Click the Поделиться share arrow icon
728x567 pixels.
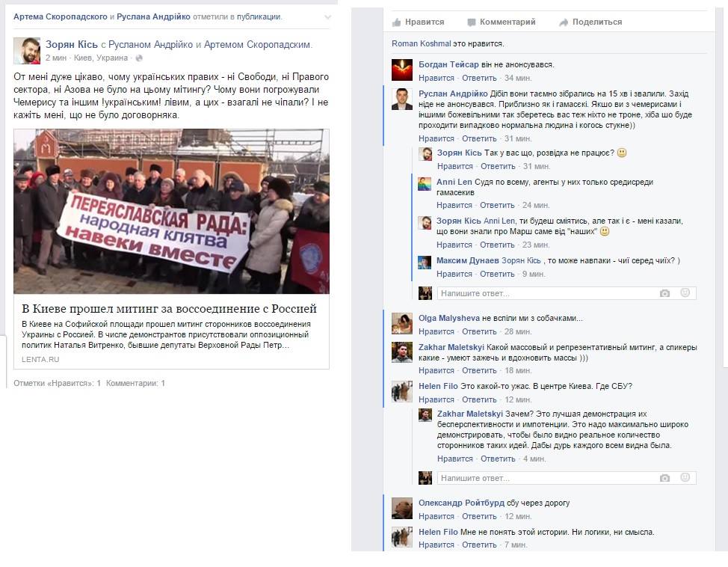tap(563, 22)
